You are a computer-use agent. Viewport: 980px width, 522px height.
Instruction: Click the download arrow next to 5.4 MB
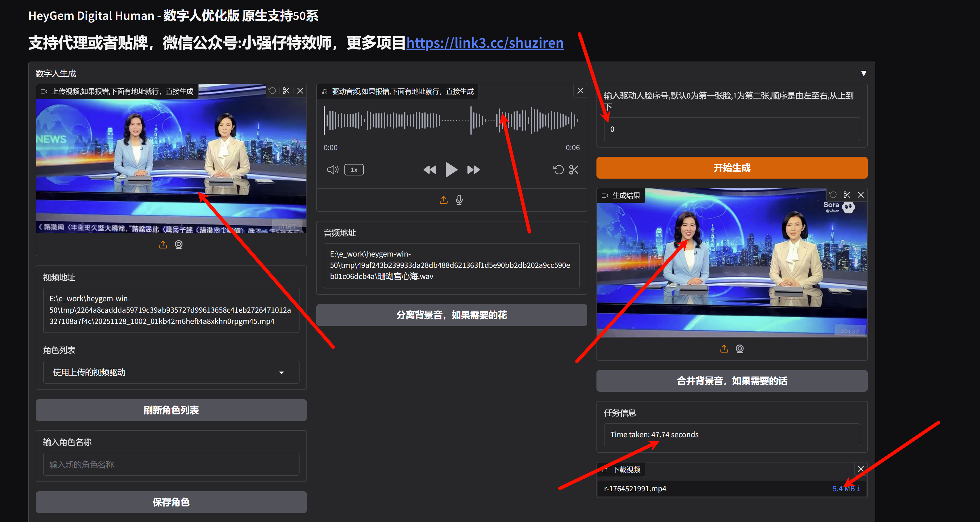click(x=858, y=488)
